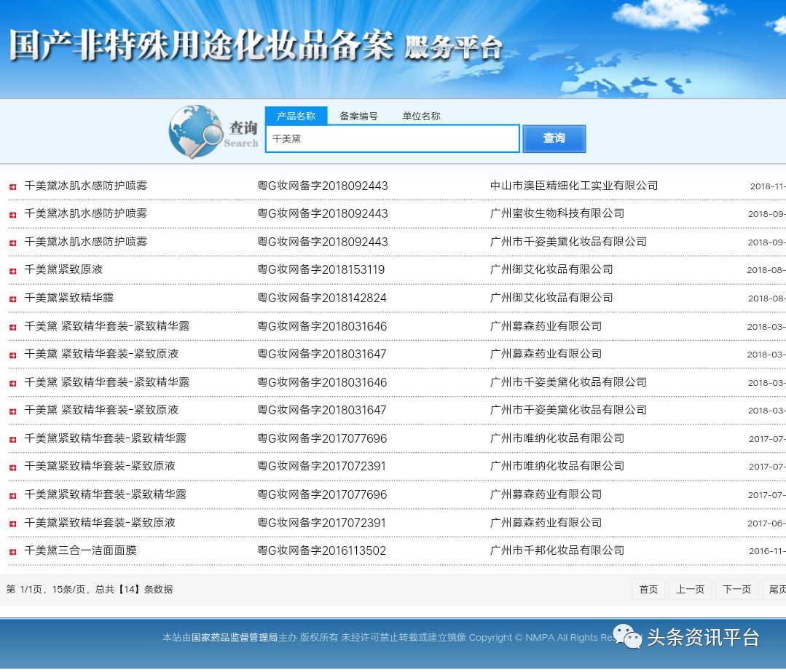Screen dimensions: 786x672
Task: Click red arrow icon beside 千美黛三合一洁面面膜
Action: click(13, 551)
